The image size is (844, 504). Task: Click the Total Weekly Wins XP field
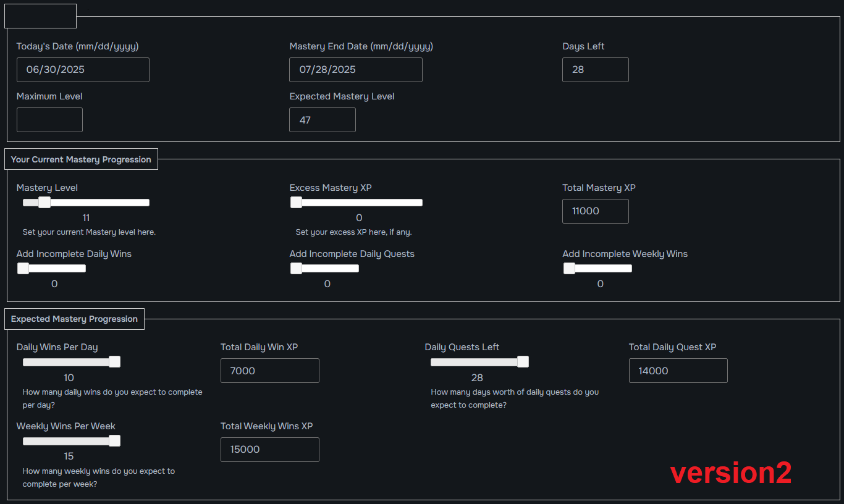click(270, 450)
